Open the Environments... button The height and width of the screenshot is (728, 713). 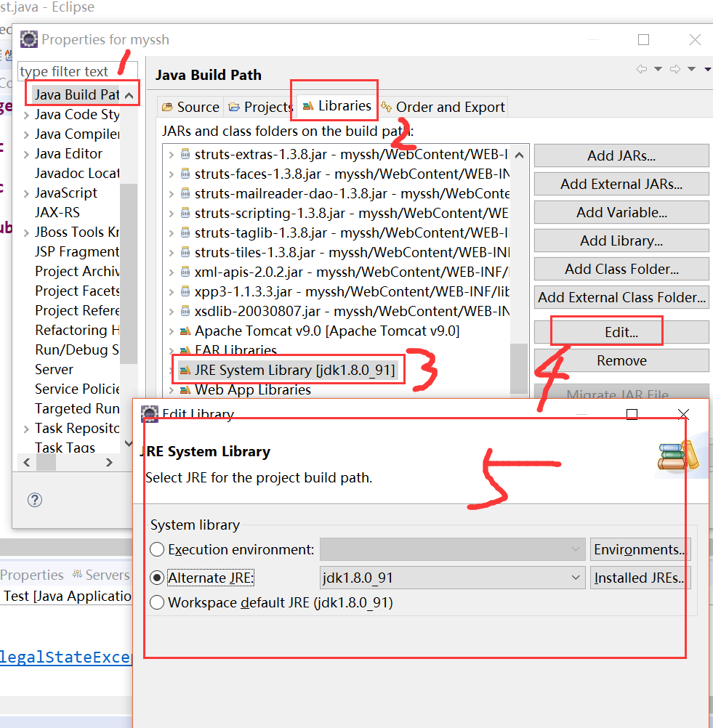click(x=640, y=550)
